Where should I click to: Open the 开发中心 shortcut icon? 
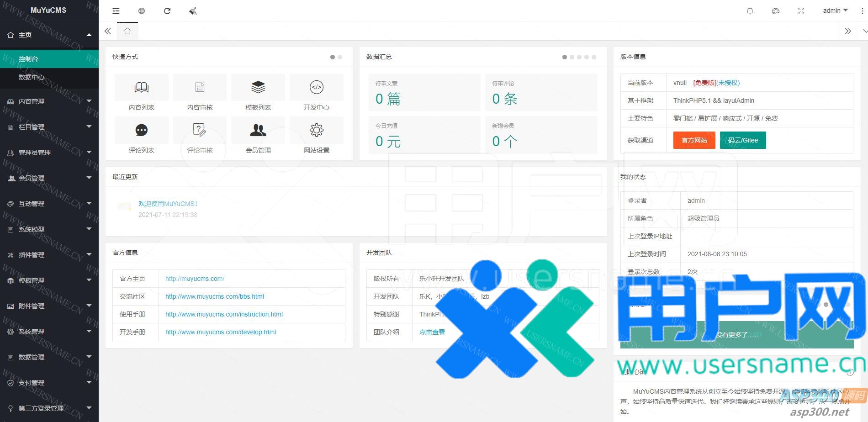[x=316, y=87]
